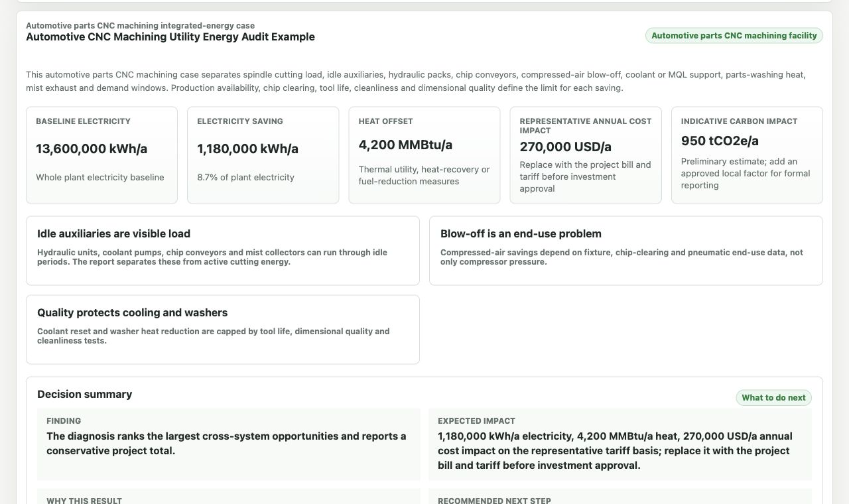The height and width of the screenshot is (504, 849).
Task: Select the 'Automotive CNC Machining Utility Energy Audit Example' title
Action: pyautogui.click(x=170, y=37)
